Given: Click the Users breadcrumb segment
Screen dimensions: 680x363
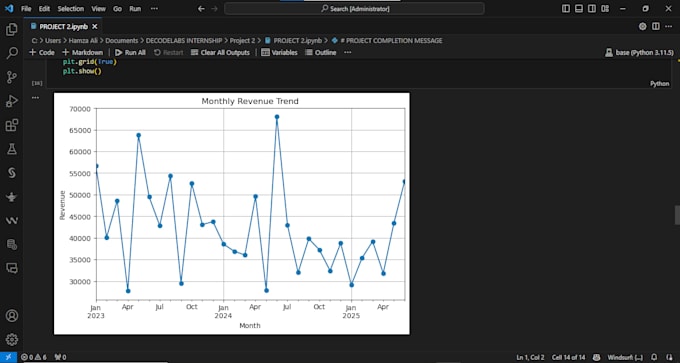Looking at the screenshot, I should (x=54, y=40).
